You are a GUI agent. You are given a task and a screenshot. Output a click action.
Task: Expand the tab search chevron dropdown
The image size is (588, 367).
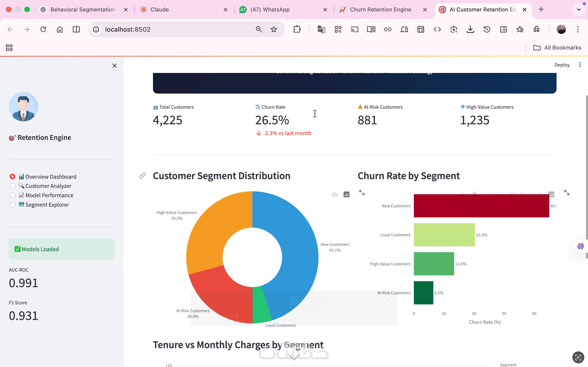point(579,9)
